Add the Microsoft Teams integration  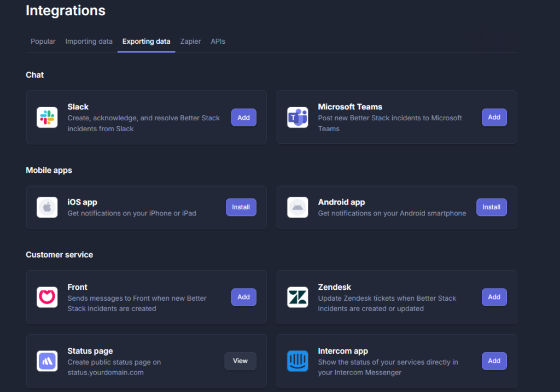click(494, 118)
